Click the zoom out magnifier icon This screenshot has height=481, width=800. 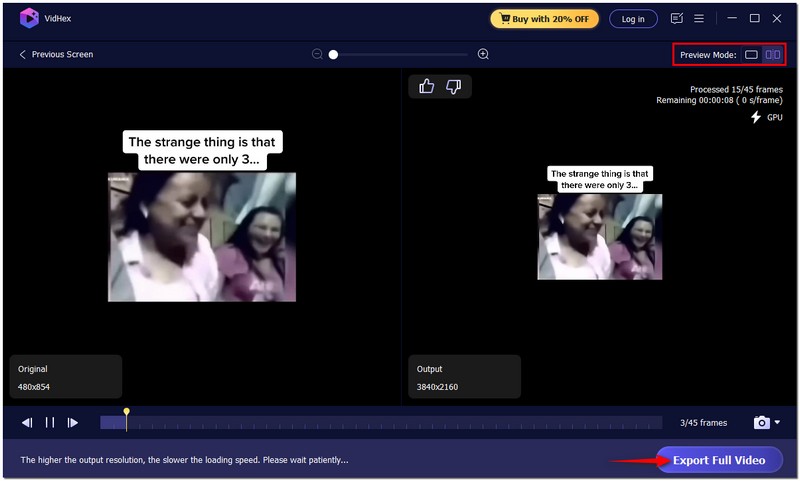pos(317,54)
